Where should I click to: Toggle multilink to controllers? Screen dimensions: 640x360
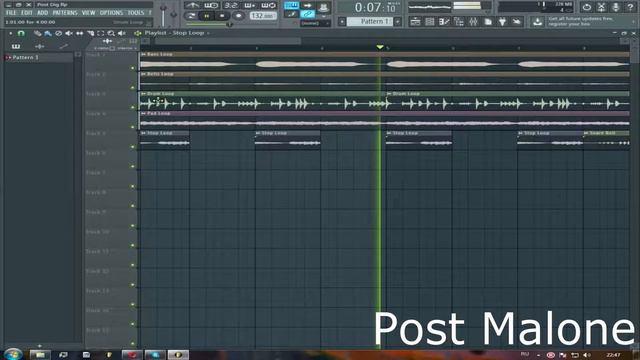[x=307, y=14]
